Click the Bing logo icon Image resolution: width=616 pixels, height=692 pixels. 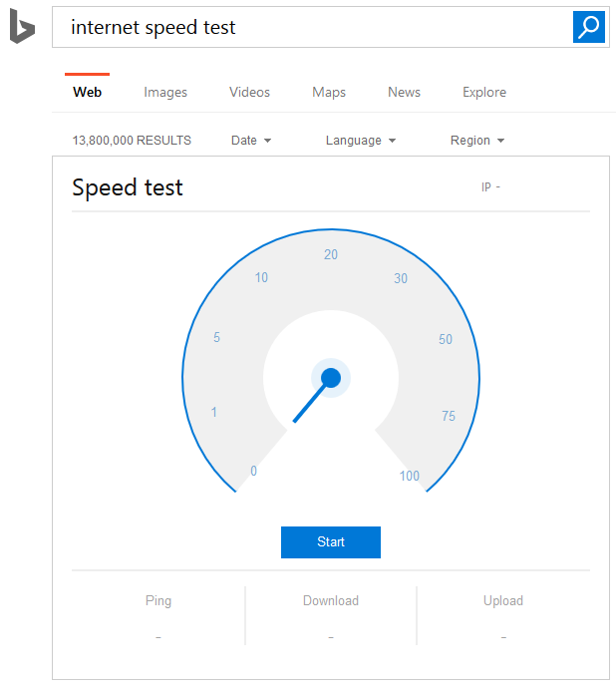pyautogui.click(x=22, y=29)
